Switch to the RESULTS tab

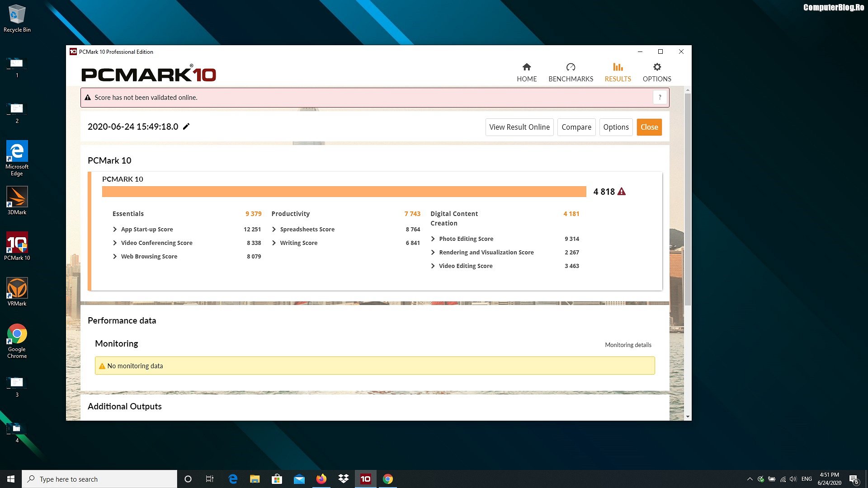tap(618, 72)
